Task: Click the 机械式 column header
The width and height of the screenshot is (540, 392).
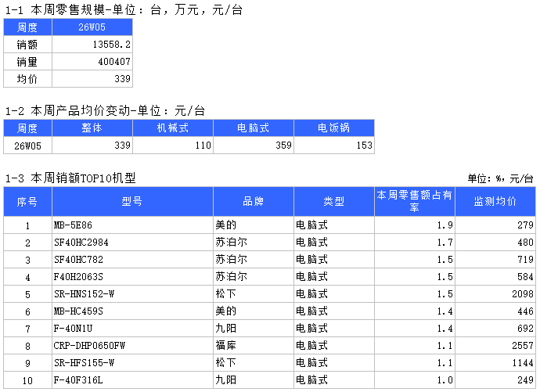Action: (173, 128)
